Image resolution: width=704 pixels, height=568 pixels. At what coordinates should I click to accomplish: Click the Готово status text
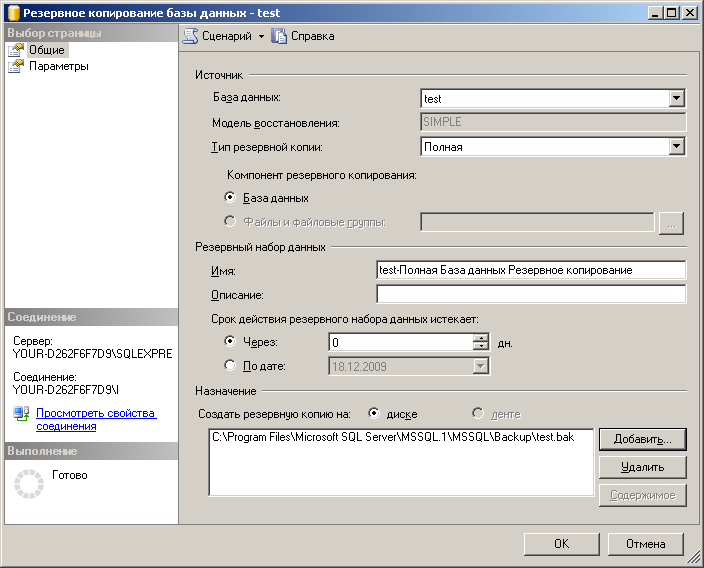[70, 475]
